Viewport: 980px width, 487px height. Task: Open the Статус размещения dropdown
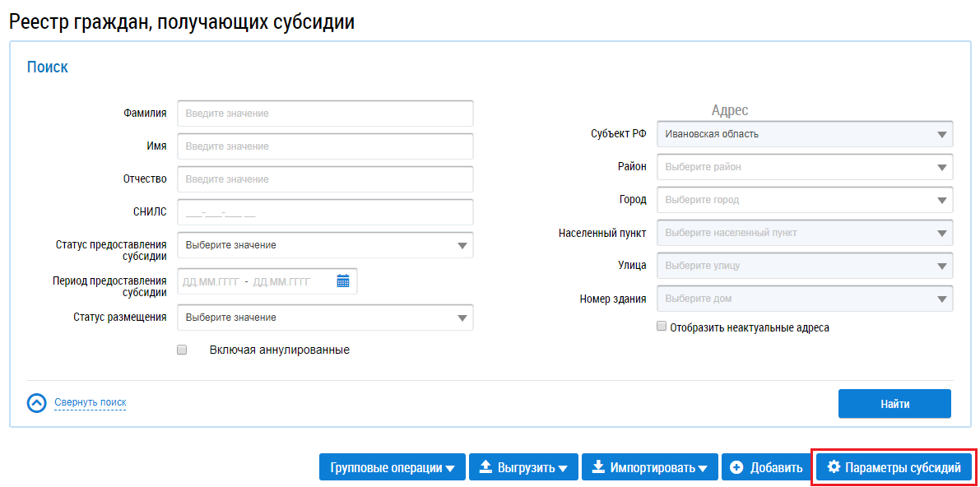tap(461, 318)
